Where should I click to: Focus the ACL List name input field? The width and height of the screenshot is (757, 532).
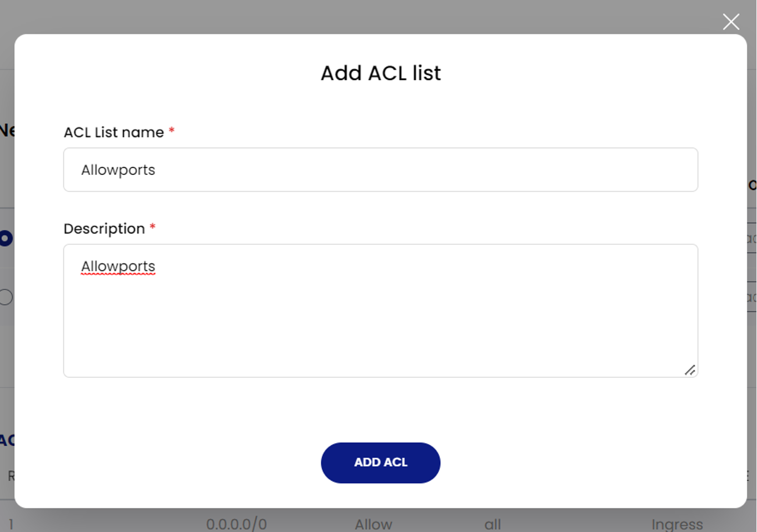[380, 169]
